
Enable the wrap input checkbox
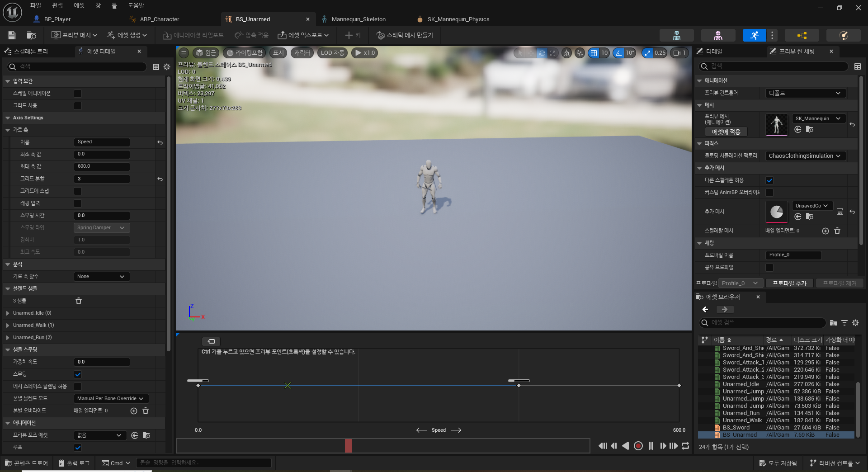coord(78,203)
